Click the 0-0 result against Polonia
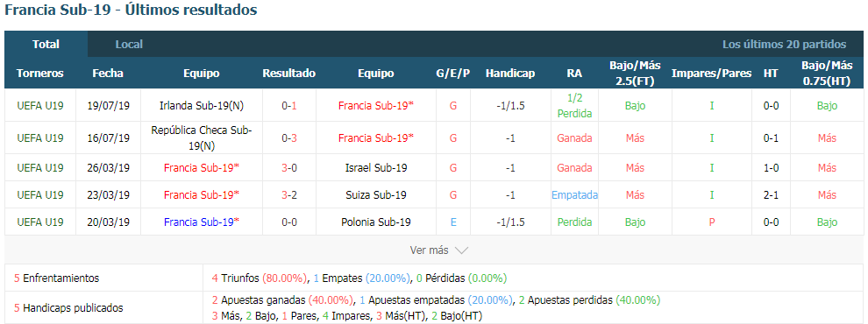 (289, 222)
